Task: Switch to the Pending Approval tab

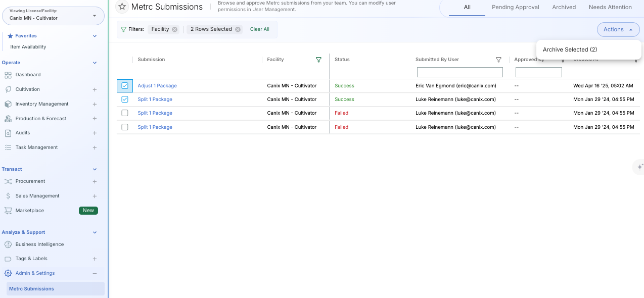Action: 516,7
